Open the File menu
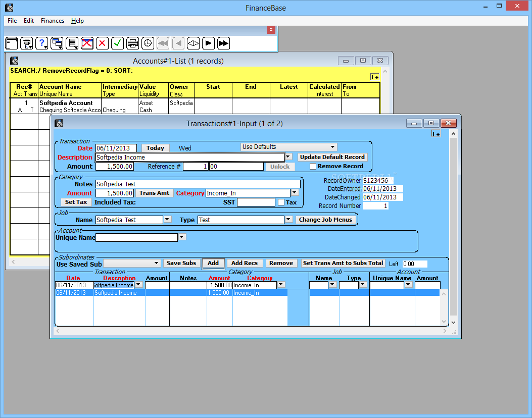 coord(12,21)
